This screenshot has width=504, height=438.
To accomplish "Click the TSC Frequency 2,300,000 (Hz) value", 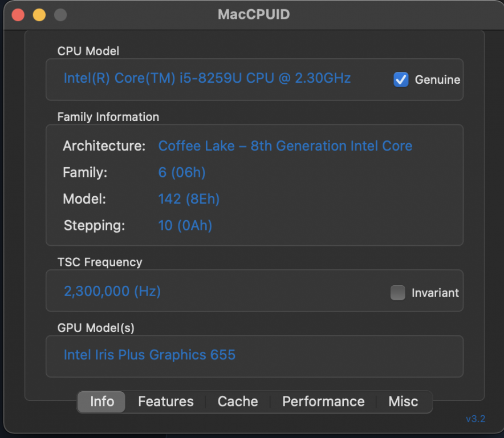I will [x=112, y=291].
